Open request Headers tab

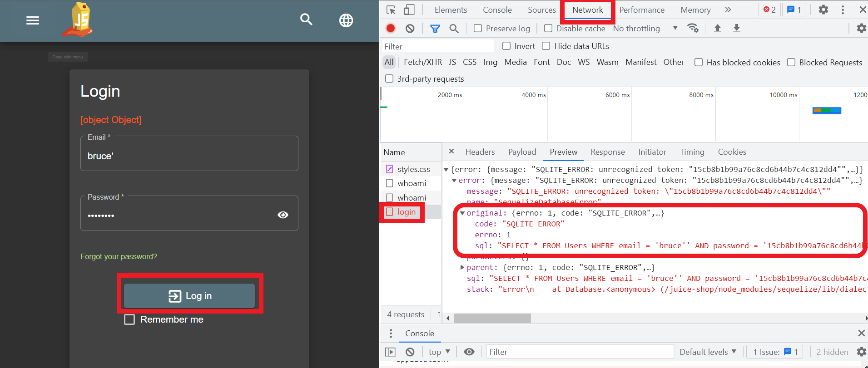tap(480, 152)
